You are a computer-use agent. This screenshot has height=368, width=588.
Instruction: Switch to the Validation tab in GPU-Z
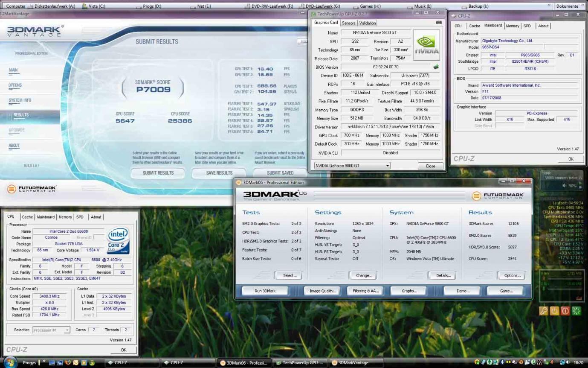pyautogui.click(x=367, y=23)
